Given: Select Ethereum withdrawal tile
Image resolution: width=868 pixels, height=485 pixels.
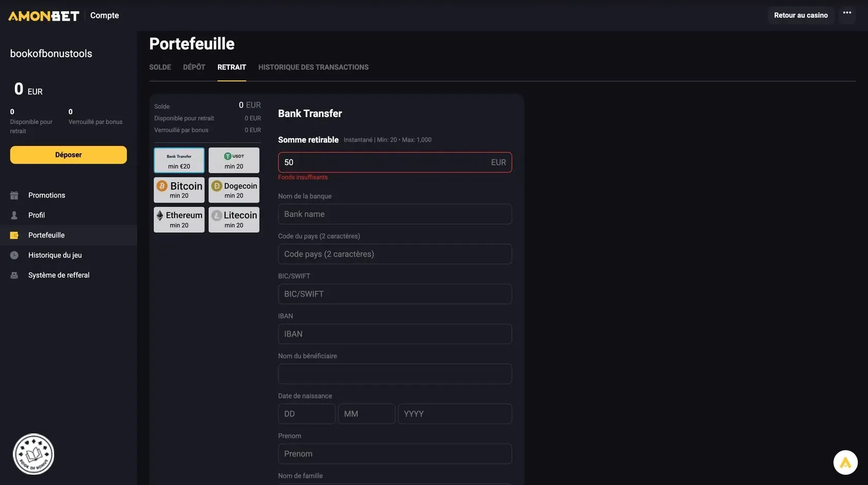Looking at the screenshot, I should [x=179, y=220].
